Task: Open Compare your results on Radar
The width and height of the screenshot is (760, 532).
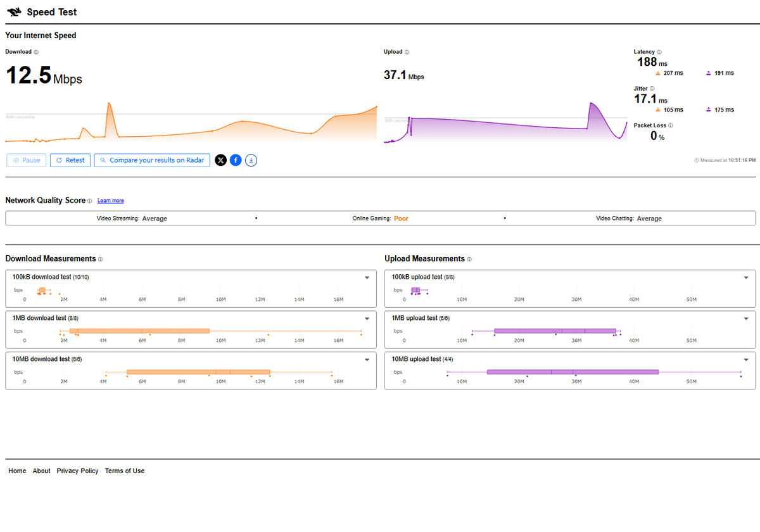Action: [x=152, y=160]
